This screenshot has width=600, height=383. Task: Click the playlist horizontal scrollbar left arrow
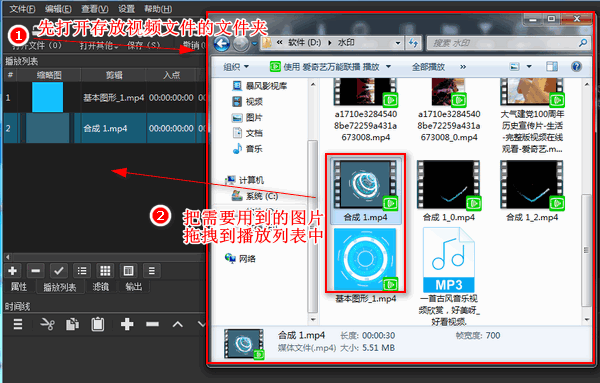point(8,257)
